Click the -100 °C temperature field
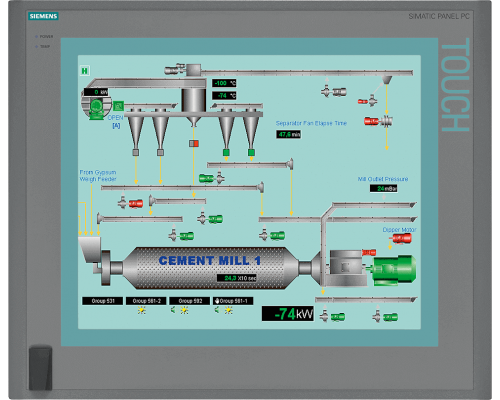 224,83
